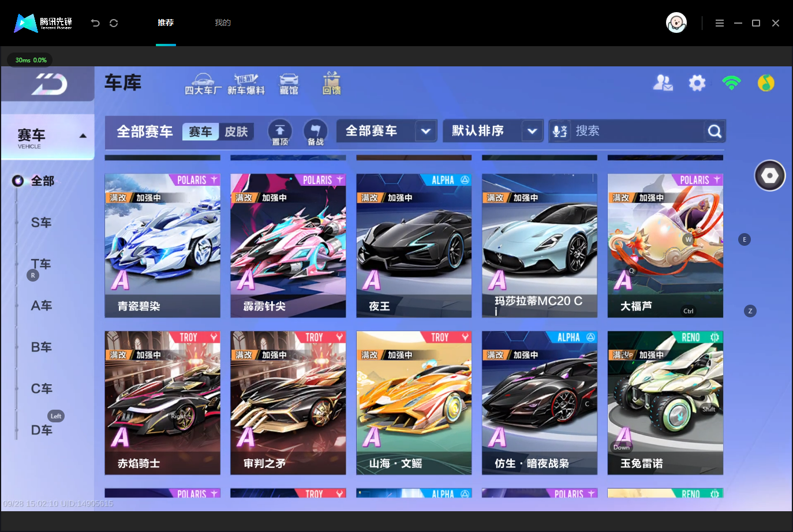Click the hexagon floating button
The image size is (793, 532).
click(770, 175)
